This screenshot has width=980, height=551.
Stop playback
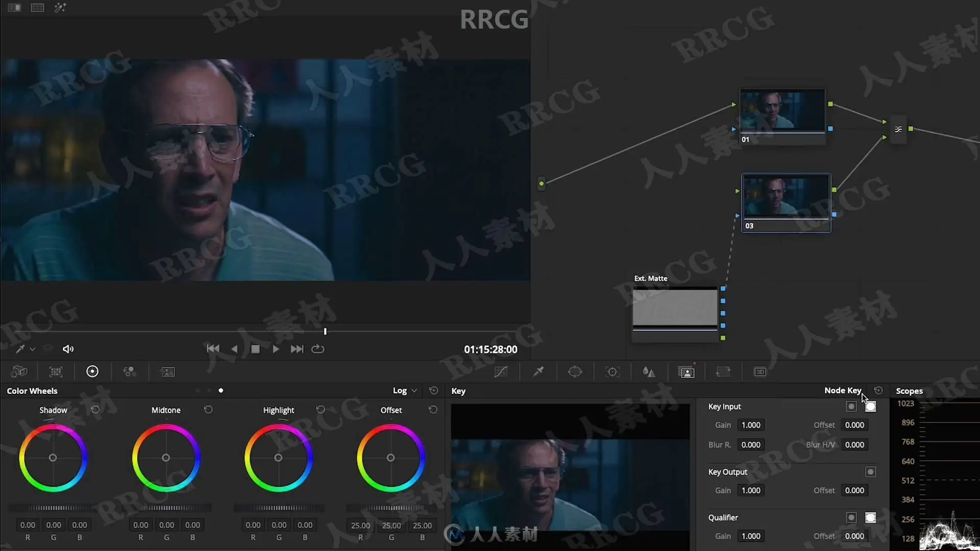coord(256,349)
